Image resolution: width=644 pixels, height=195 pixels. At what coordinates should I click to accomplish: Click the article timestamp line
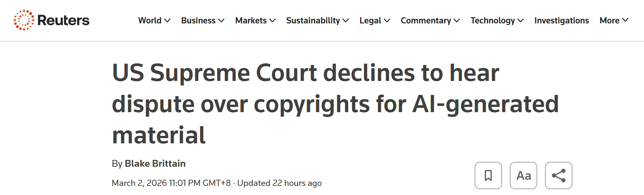click(217, 183)
